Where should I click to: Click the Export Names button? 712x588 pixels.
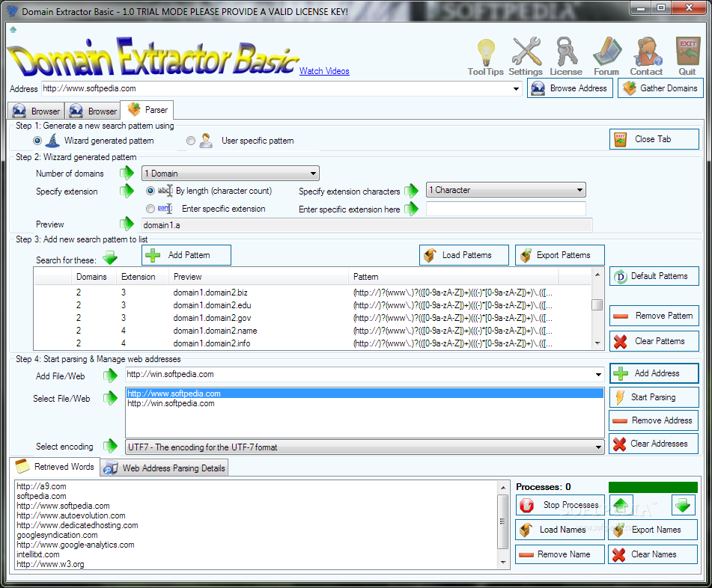pyautogui.click(x=653, y=530)
